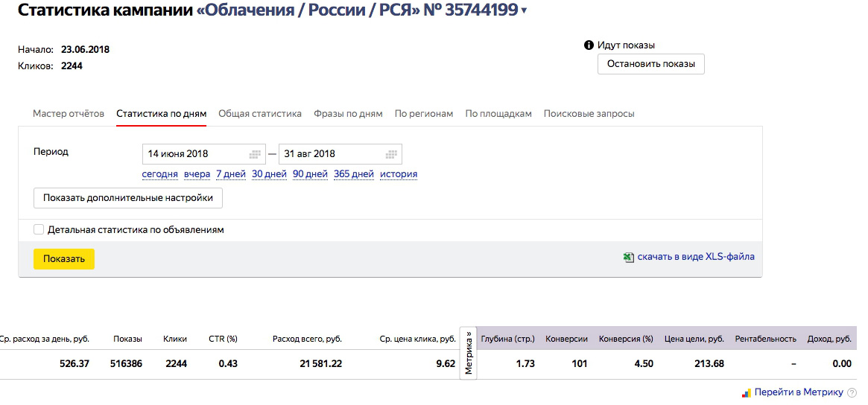Click the start date field 14 июня 2018
The image size is (868, 405).
203,154
